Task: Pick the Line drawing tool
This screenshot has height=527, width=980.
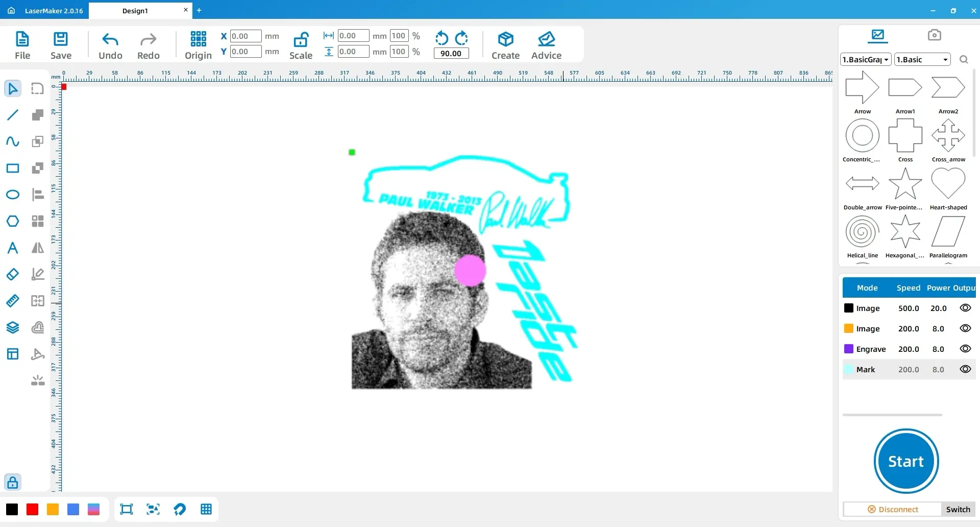Action: tap(13, 115)
